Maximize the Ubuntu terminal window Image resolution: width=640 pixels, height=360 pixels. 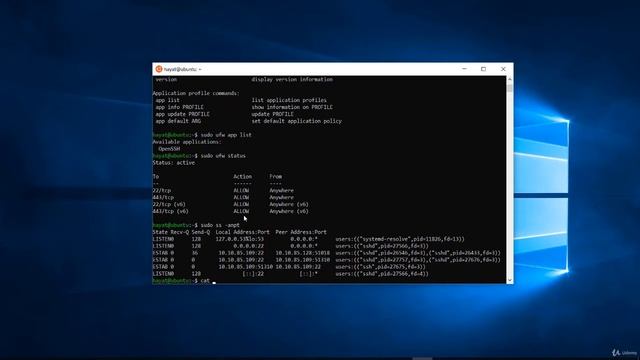click(x=483, y=69)
